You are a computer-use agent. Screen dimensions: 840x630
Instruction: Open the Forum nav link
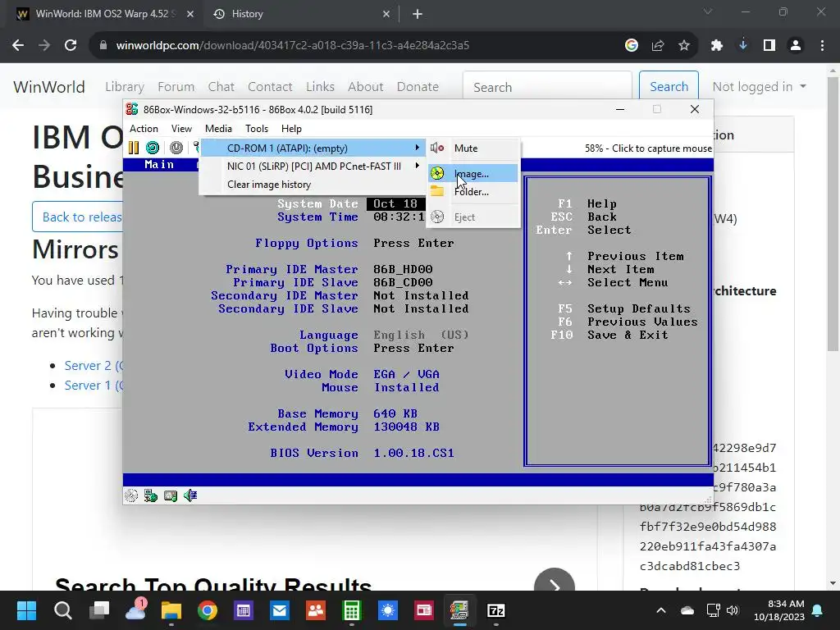pyautogui.click(x=176, y=87)
